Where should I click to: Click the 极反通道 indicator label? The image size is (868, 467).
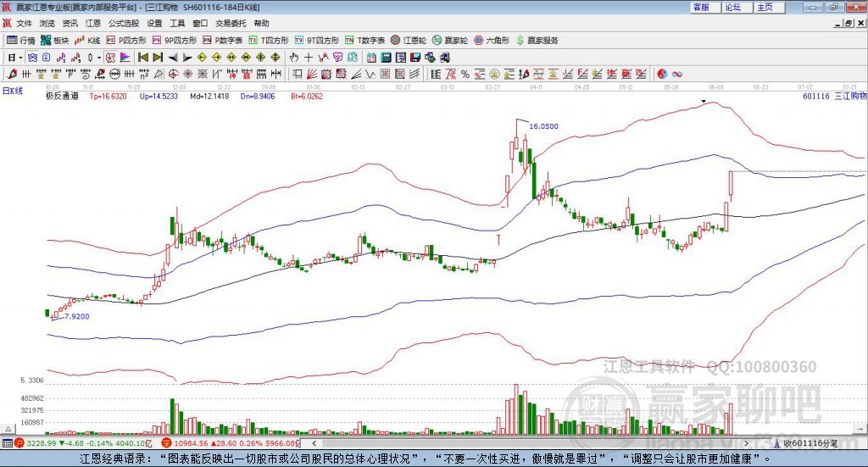click(x=62, y=97)
